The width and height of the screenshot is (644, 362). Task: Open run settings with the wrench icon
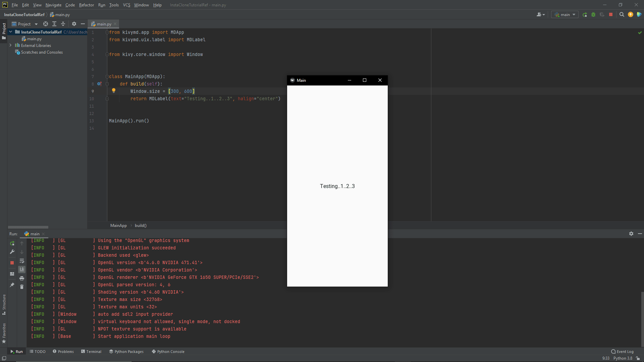pos(12,252)
